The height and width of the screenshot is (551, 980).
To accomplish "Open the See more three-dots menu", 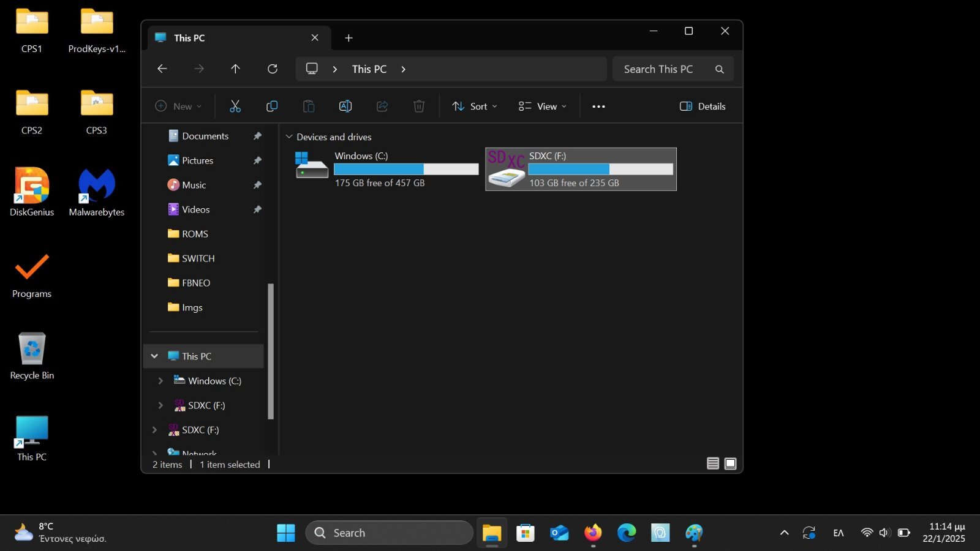I will point(598,107).
